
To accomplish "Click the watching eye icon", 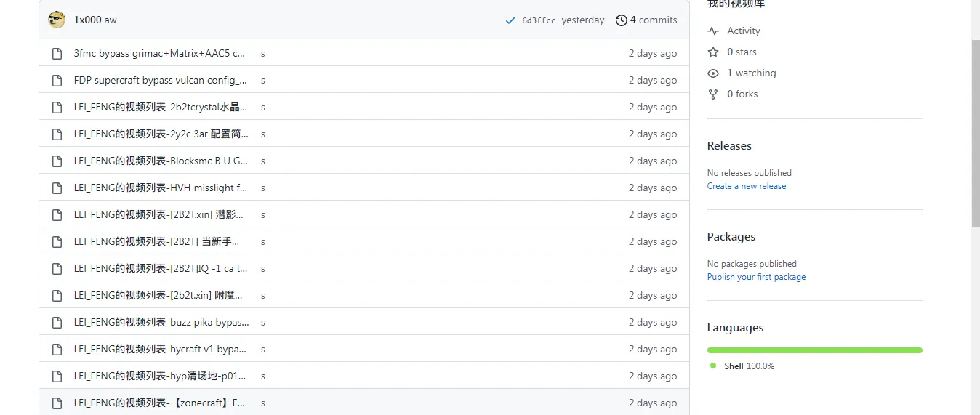I will [713, 73].
